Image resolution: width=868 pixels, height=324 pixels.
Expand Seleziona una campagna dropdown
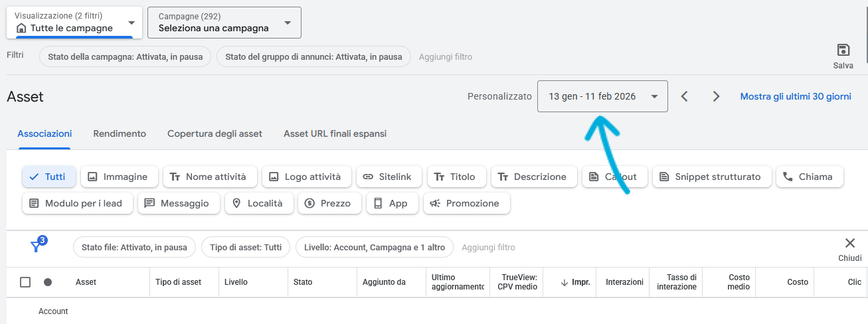224,22
